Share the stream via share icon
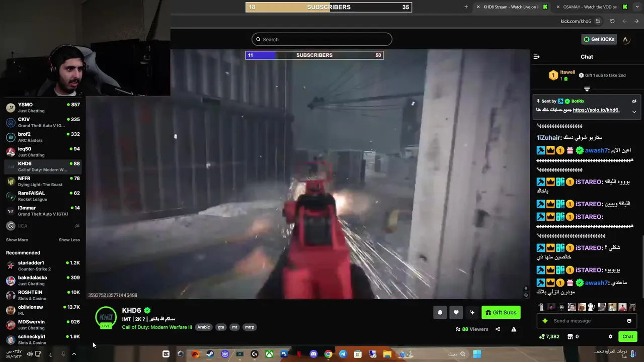644x362 pixels. pyautogui.click(x=498, y=329)
